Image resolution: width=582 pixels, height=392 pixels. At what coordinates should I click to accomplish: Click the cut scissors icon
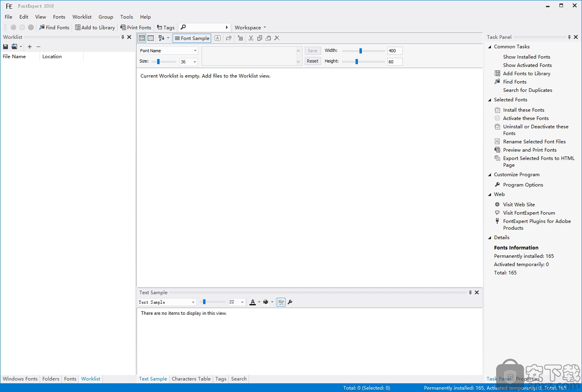pos(251,38)
